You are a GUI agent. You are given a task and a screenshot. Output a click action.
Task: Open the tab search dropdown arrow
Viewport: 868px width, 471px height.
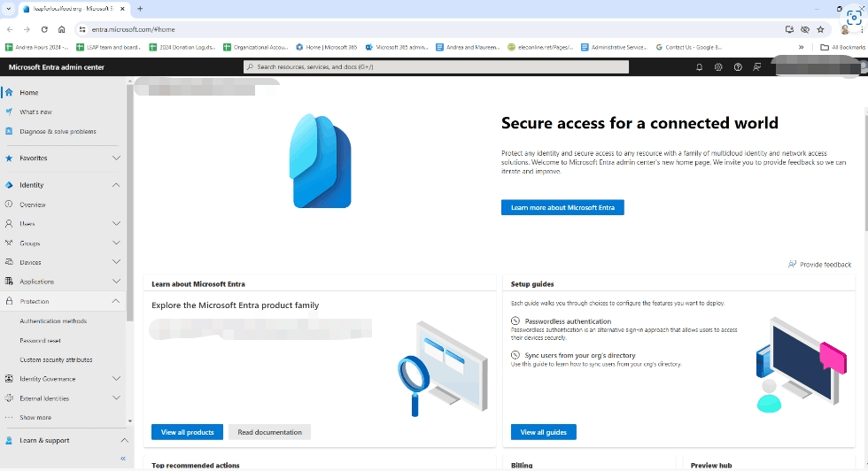click(8, 9)
